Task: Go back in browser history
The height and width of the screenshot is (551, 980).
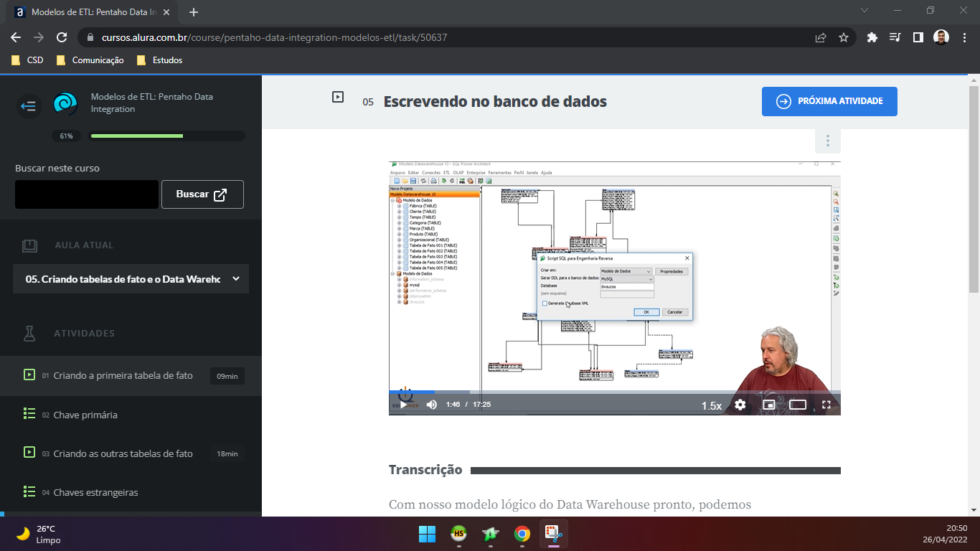Action: [16, 37]
